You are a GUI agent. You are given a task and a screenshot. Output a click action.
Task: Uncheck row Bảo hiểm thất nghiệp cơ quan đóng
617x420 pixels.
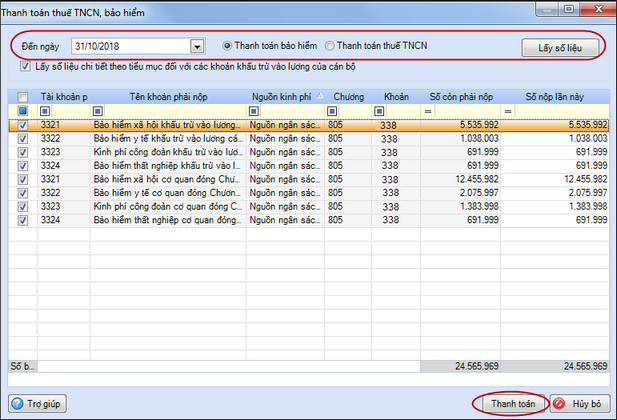click(x=23, y=220)
